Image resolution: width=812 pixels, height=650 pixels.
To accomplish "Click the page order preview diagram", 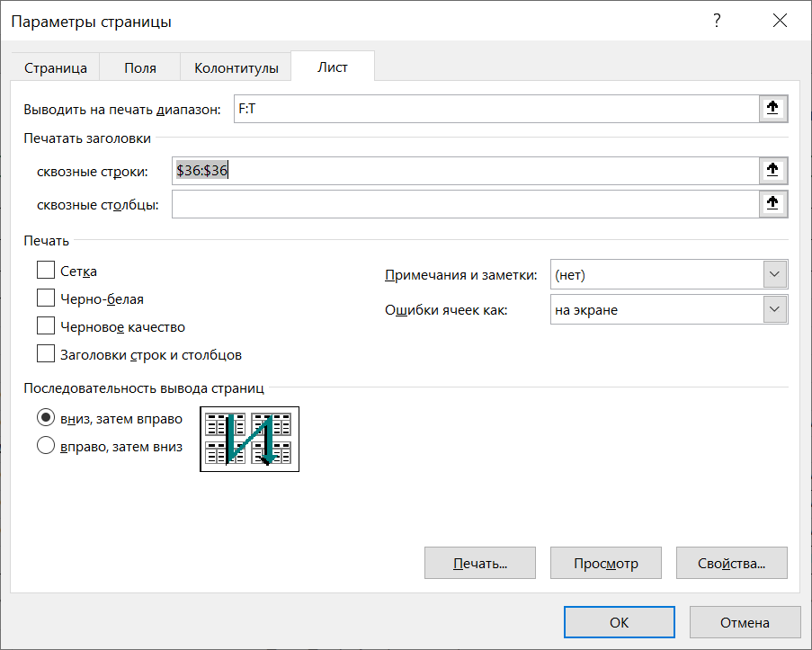I will click(250, 440).
